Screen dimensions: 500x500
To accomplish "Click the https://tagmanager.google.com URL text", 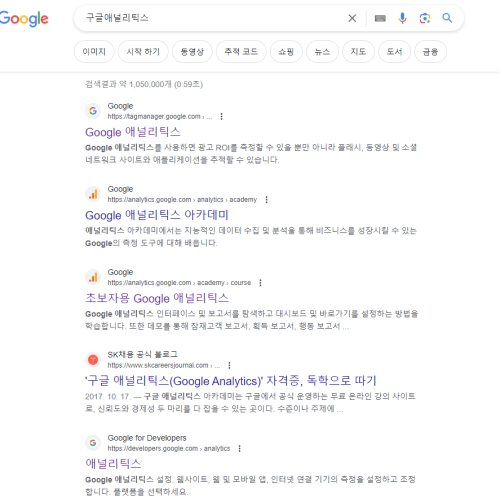I will (160, 116).
